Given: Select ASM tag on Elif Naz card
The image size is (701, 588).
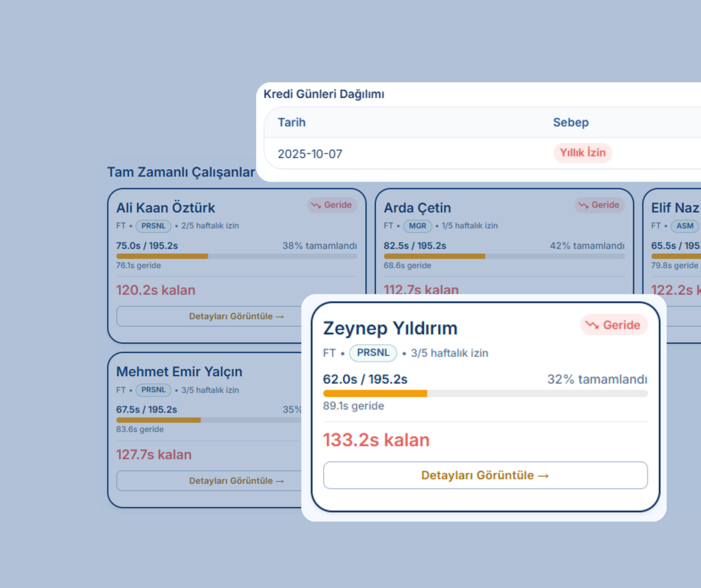Looking at the screenshot, I should coord(685,226).
